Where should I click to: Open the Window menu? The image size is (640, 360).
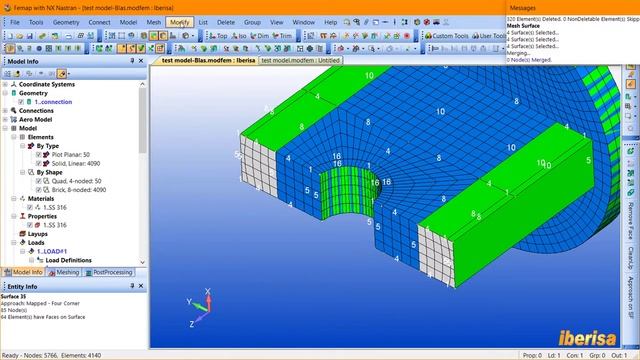coord(304,22)
